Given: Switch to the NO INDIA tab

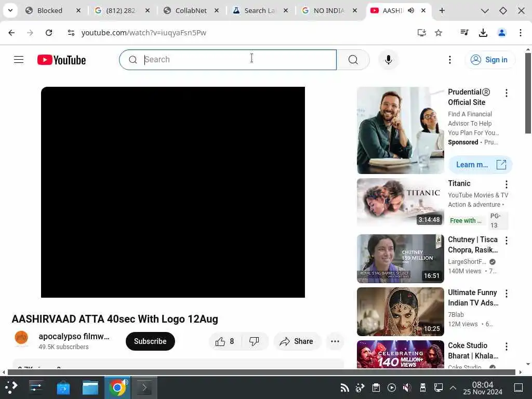Looking at the screenshot, I should [x=329, y=10].
